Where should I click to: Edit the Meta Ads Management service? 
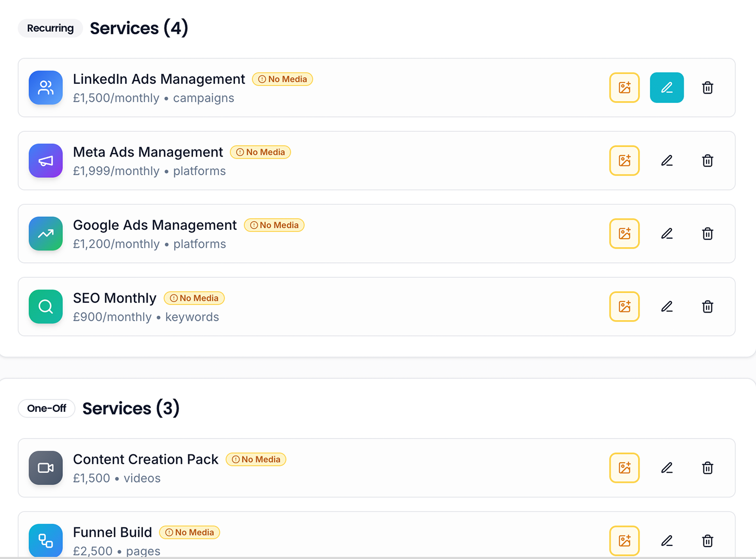click(x=667, y=161)
